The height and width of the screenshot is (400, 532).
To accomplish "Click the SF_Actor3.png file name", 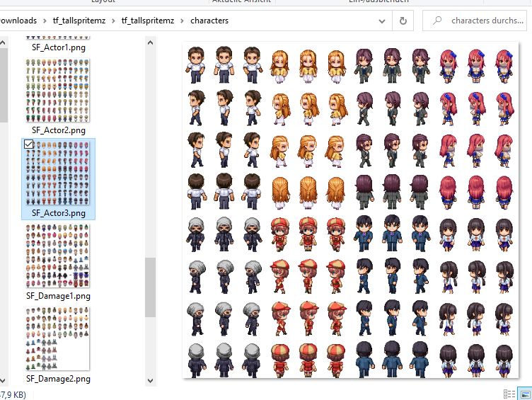I will coord(58,213).
